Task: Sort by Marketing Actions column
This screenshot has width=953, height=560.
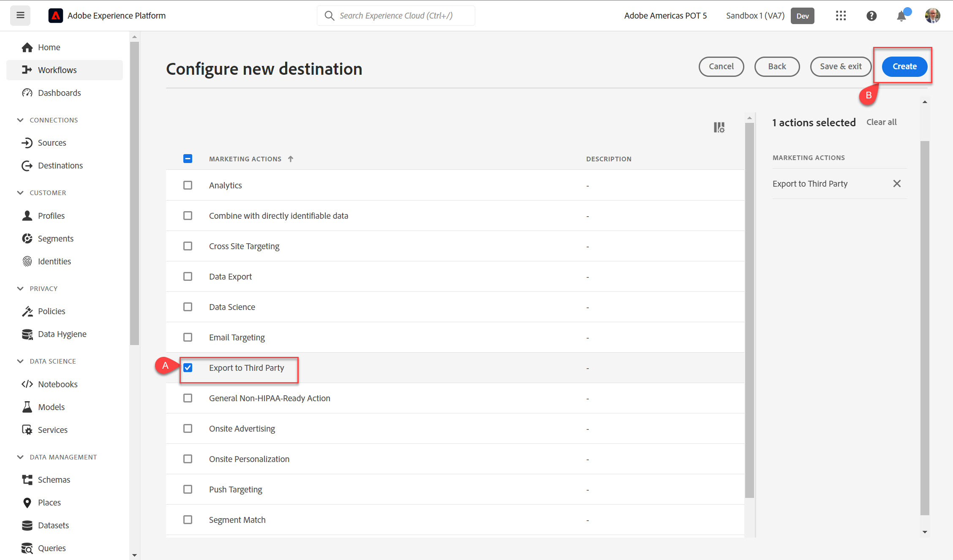Action: click(251, 159)
